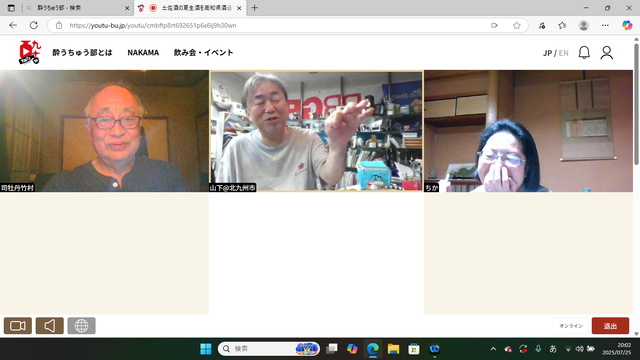Open File Explorer on taskbar
Screen dimensions: 640x360
(393, 349)
